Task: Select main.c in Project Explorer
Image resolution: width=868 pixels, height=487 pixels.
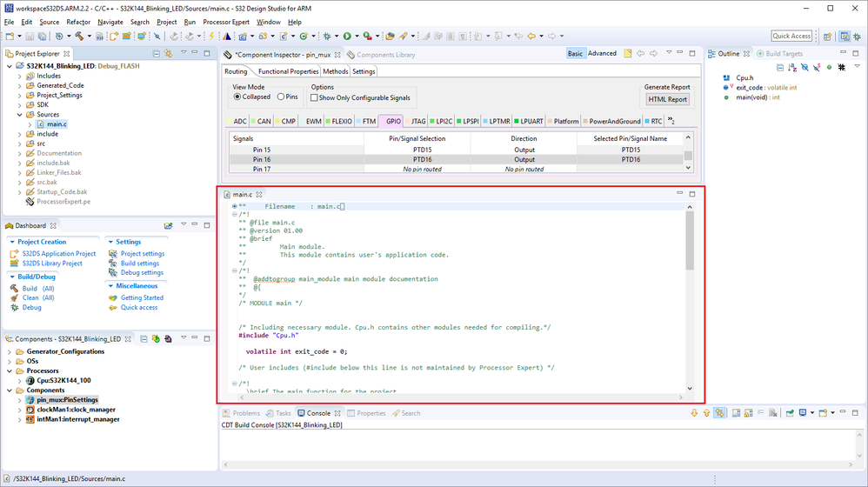Action: pyautogui.click(x=57, y=124)
